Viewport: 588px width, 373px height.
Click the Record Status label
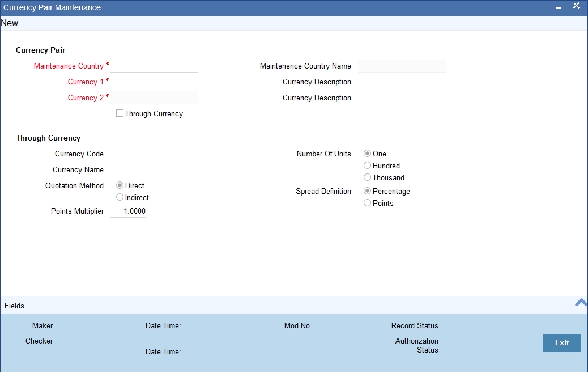(x=415, y=326)
